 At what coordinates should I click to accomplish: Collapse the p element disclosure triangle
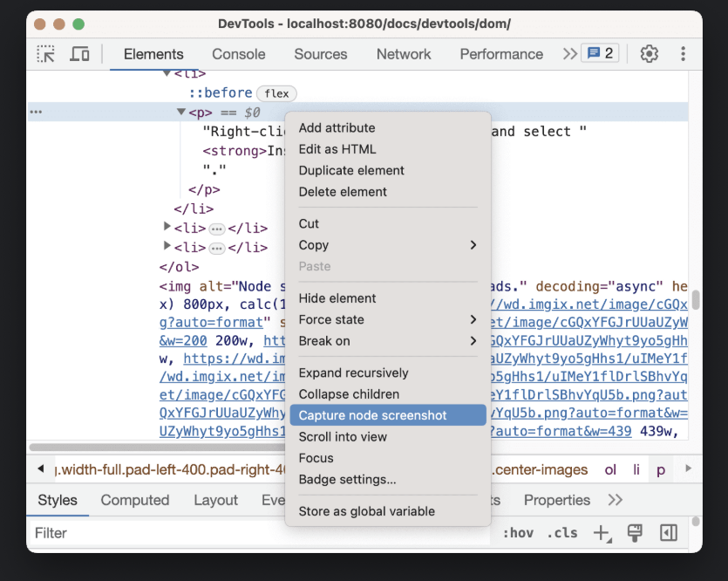click(x=180, y=112)
